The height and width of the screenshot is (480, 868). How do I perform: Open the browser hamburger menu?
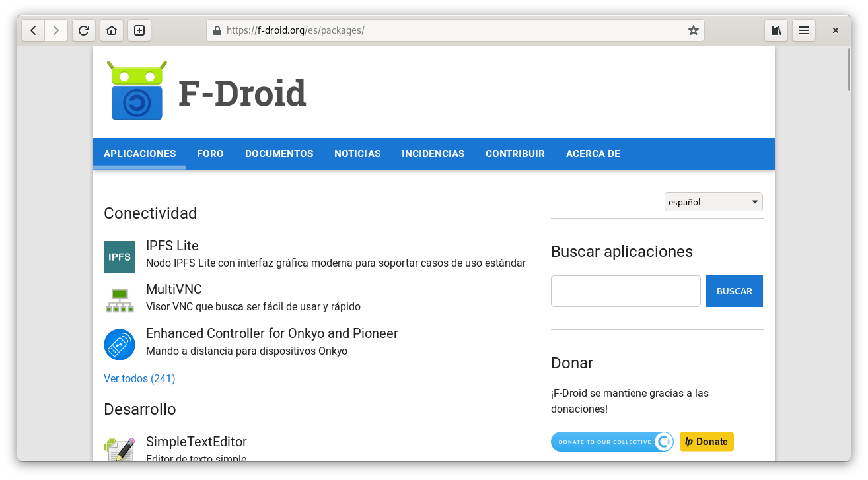point(804,30)
